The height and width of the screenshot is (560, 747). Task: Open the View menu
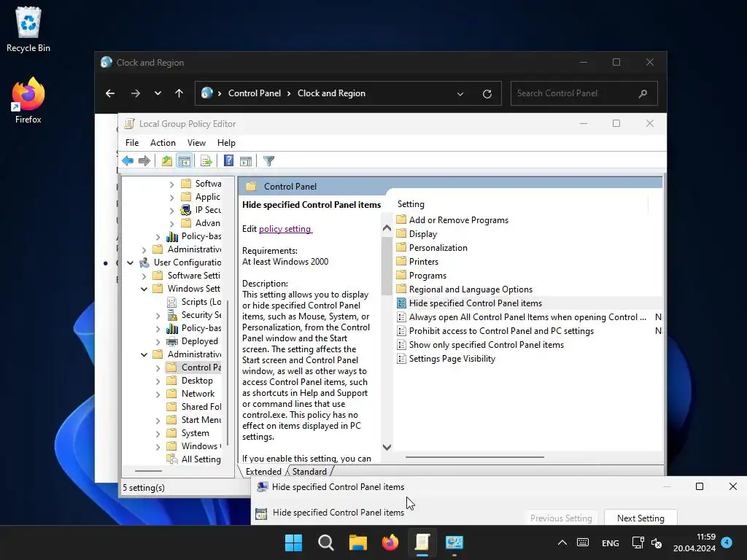(196, 143)
